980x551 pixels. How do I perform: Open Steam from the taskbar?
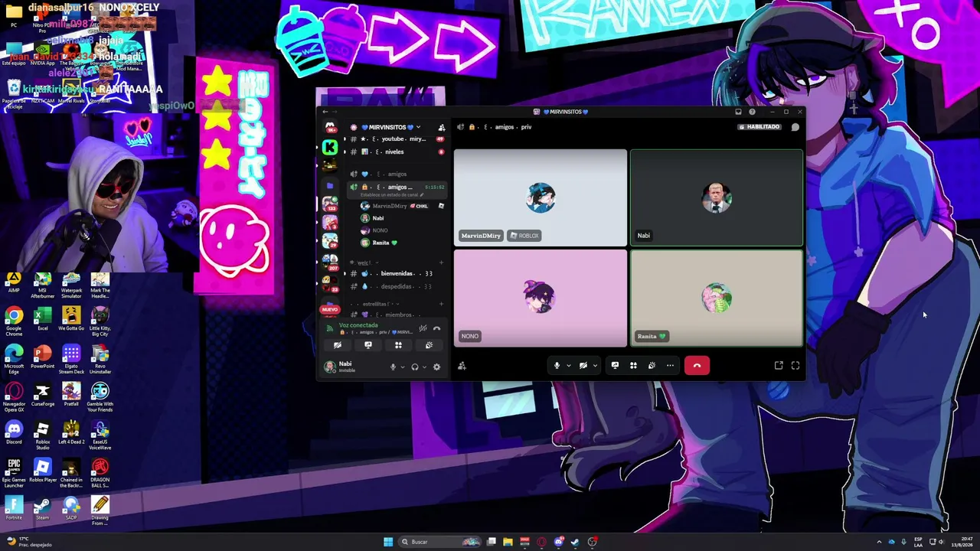point(575,542)
